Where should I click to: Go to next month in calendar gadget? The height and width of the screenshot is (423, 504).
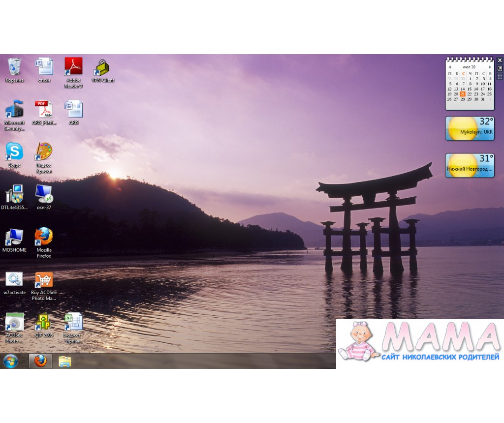[490, 67]
